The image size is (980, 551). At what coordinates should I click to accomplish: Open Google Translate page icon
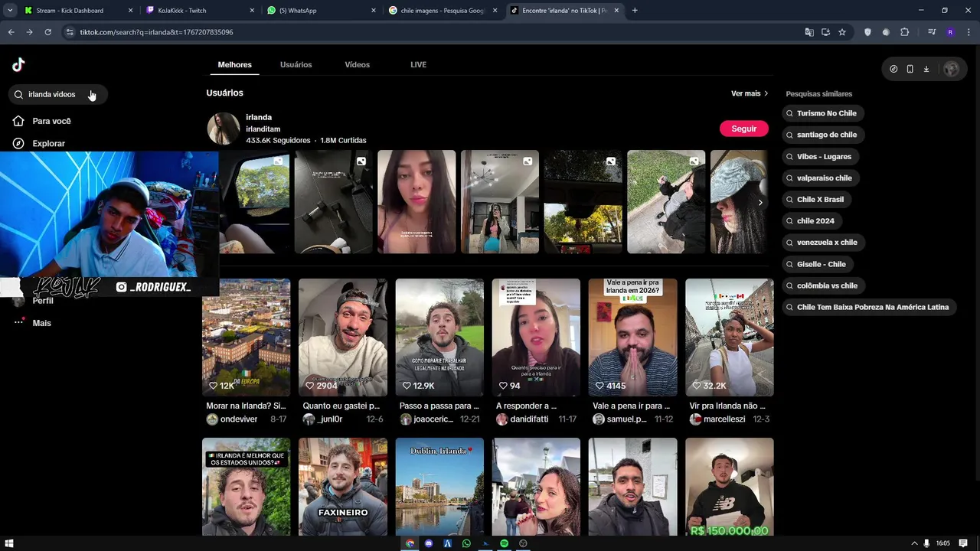[x=809, y=32]
